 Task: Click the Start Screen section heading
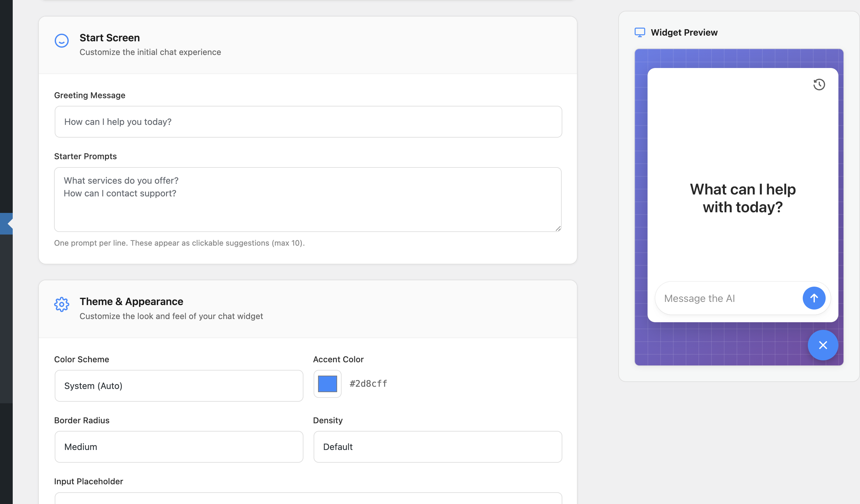[x=109, y=38]
